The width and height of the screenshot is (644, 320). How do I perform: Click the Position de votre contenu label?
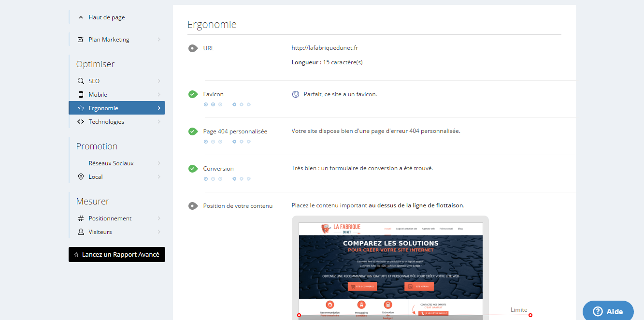pyautogui.click(x=238, y=206)
